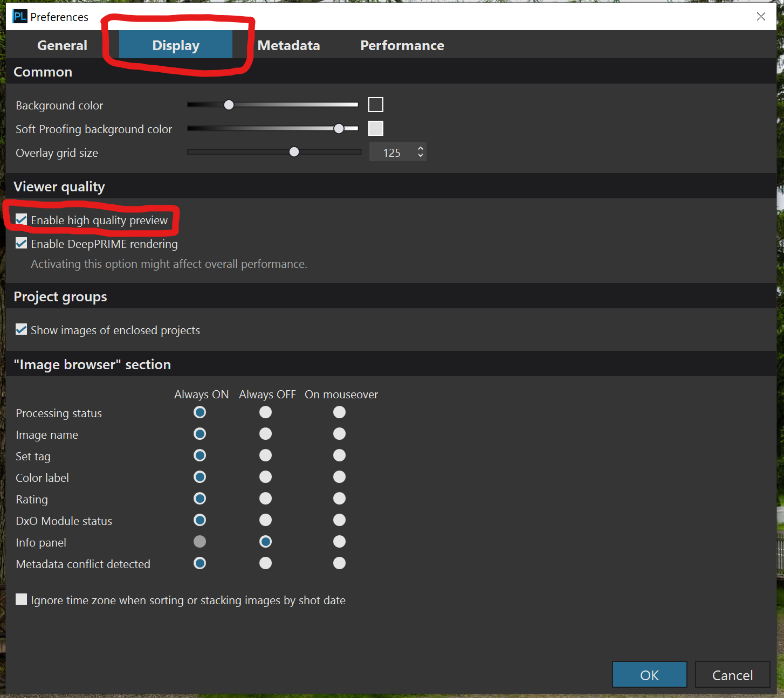
Task: Uncheck Enable DeepPRIME rendering
Action: pyautogui.click(x=22, y=243)
